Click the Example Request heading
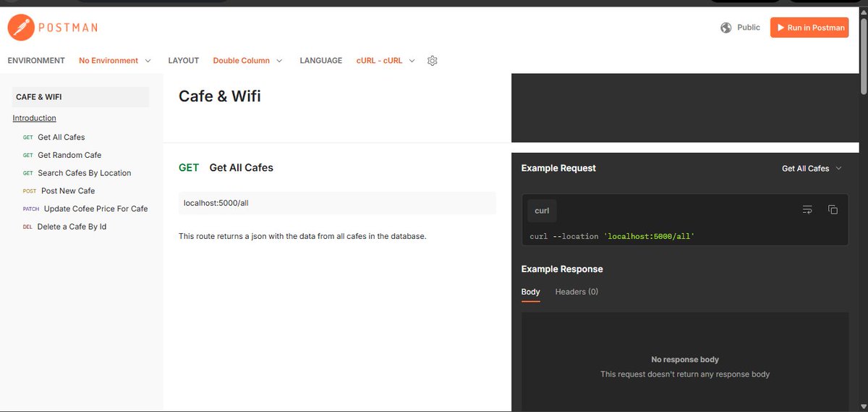This screenshot has width=868, height=412. (x=558, y=168)
